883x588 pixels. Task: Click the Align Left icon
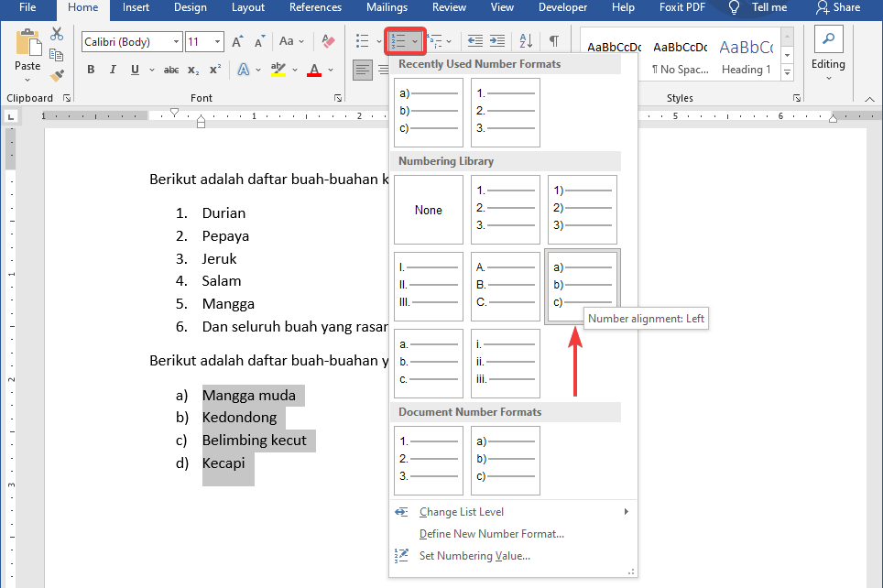tap(363, 70)
